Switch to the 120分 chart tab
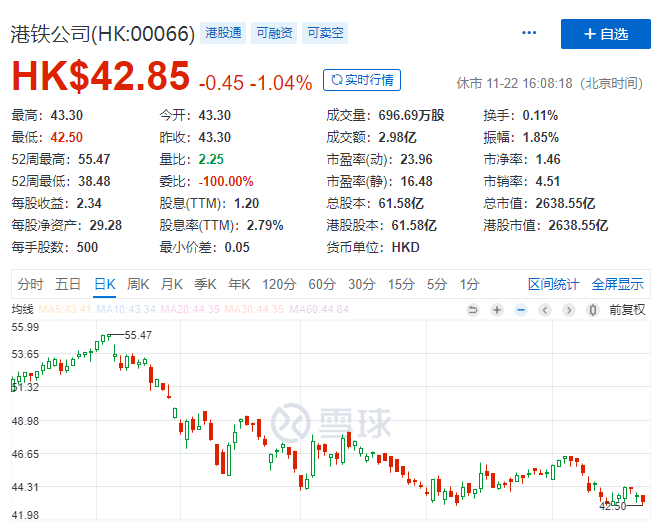The width and height of the screenshot is (672, 522). pyautogui.click(x=279, y=284)
